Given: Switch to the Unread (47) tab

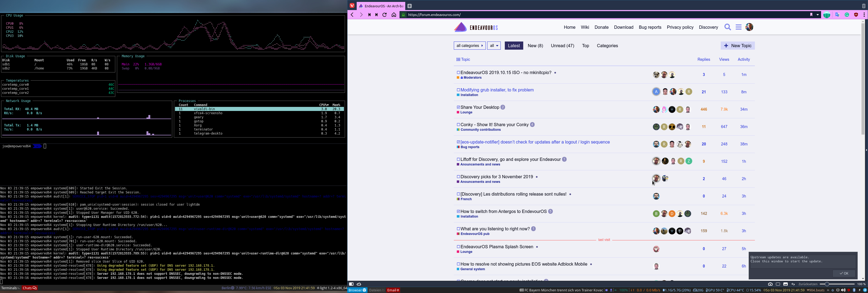Looking at the screenshot, I should (x=562, y=46).
